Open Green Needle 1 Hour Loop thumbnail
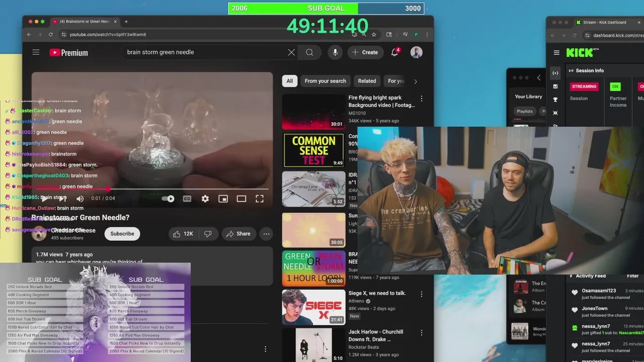 313,268
